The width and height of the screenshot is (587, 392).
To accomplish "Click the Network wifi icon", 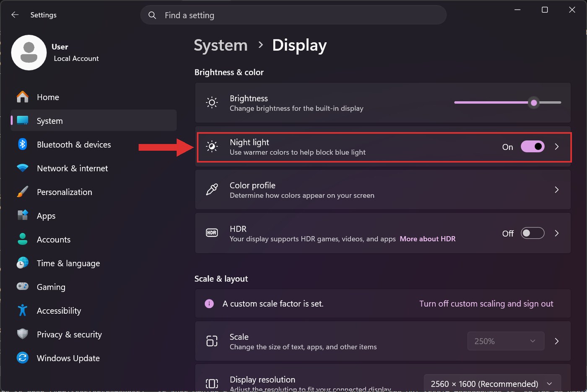I will pos(23,168).
